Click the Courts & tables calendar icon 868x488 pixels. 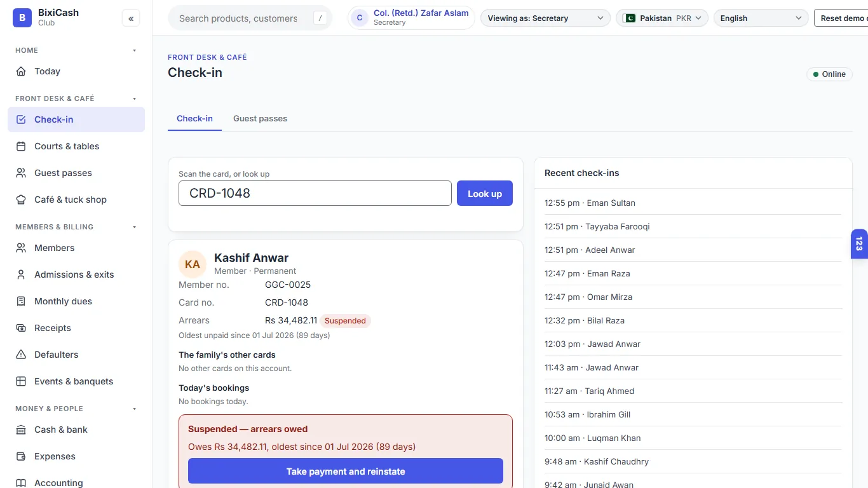click(21, 146)
